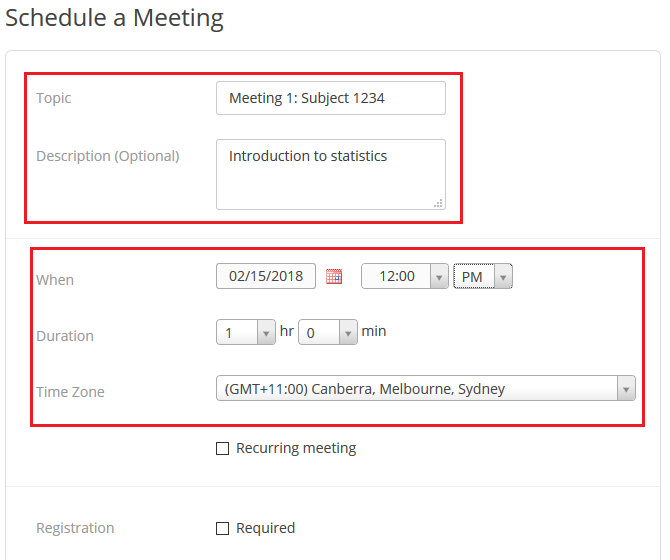This screenshot has width=670, height=560.
Task: Enable the Recurring meeting checkbox
Action: click(x=222, y=449)
